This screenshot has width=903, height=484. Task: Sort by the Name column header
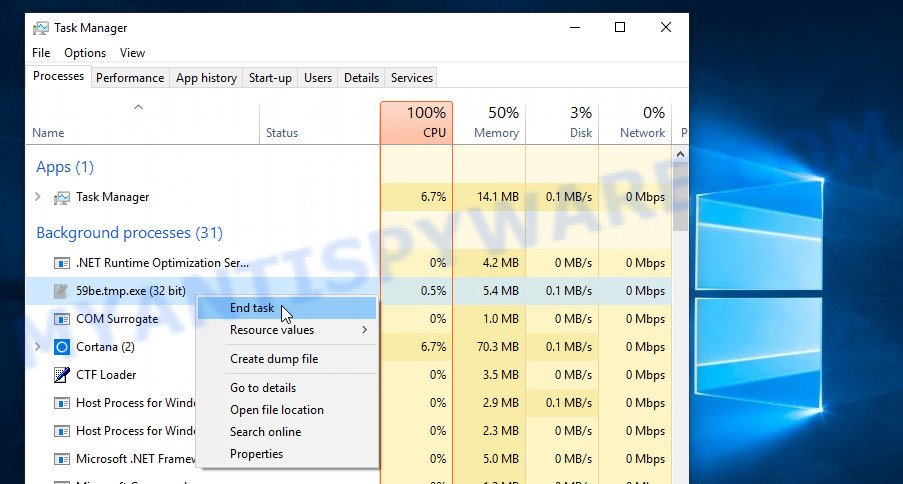[x=143, y=123]
